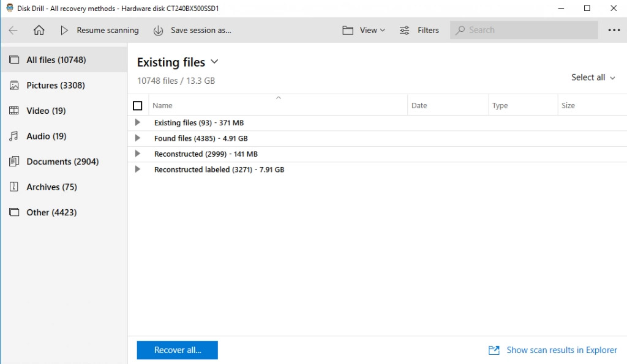627x364 pixels.
Task: Maximize the Disk Drill window
Action: [x=587, y=8]
